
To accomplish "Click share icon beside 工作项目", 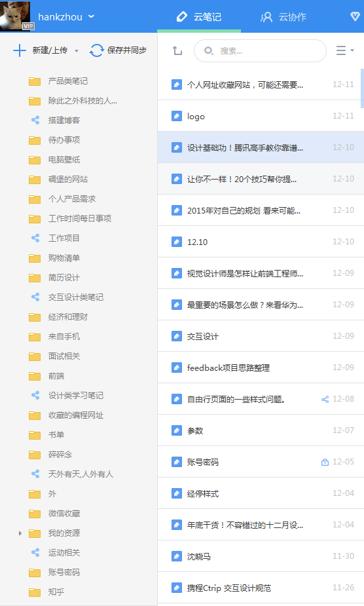I will click(x=35, y=238).
